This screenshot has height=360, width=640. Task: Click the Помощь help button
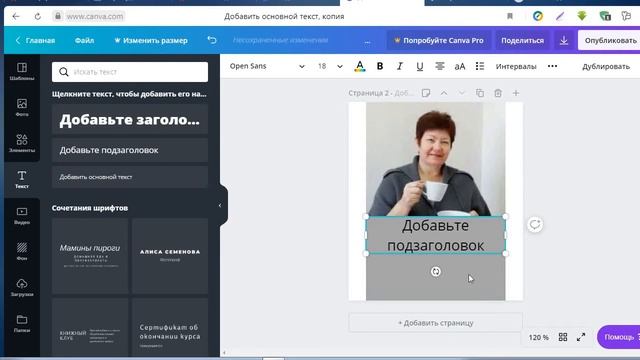618,337
